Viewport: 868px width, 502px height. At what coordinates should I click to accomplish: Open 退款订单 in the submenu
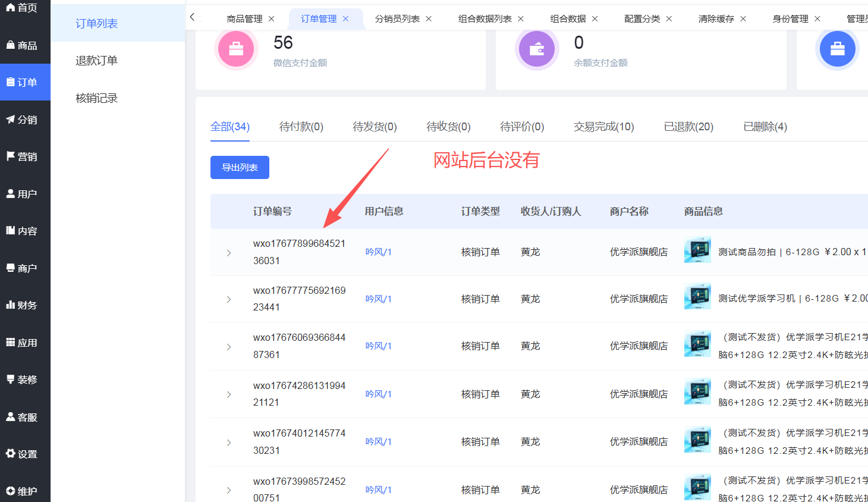[x=96, y=61]
